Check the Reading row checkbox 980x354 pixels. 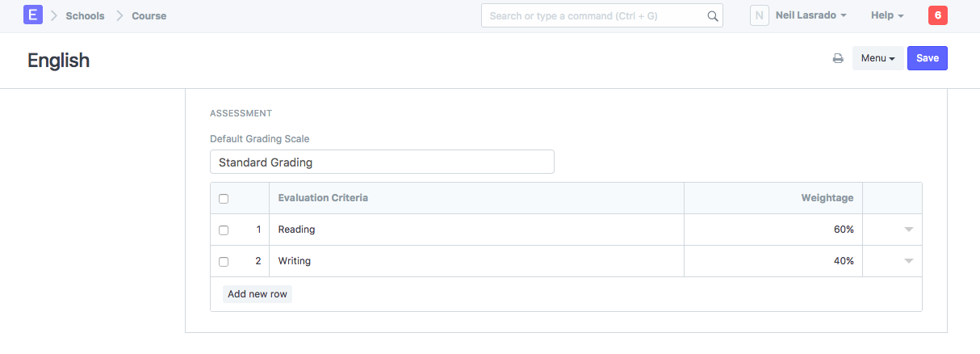click(x=224, y=230)
